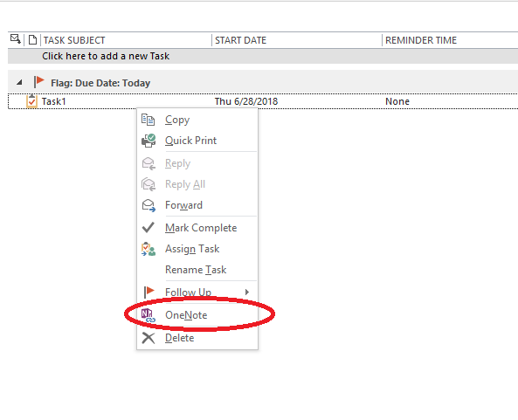Click the Thu 6/28/2018 start date cell
The width and height of the screenshot is (518, 420).
pos(246,101)
